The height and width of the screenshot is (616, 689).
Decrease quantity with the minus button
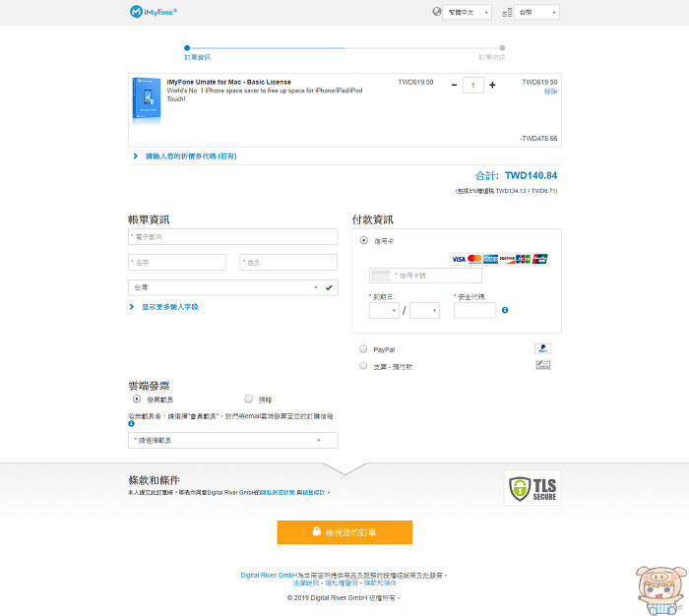click(x=455, y=85)
